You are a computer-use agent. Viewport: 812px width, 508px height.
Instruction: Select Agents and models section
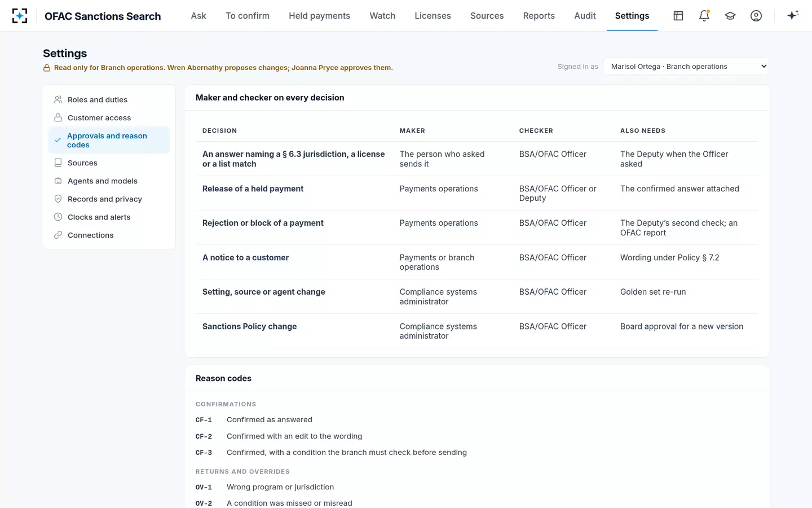pyautogui.click(x=109, y=181)
